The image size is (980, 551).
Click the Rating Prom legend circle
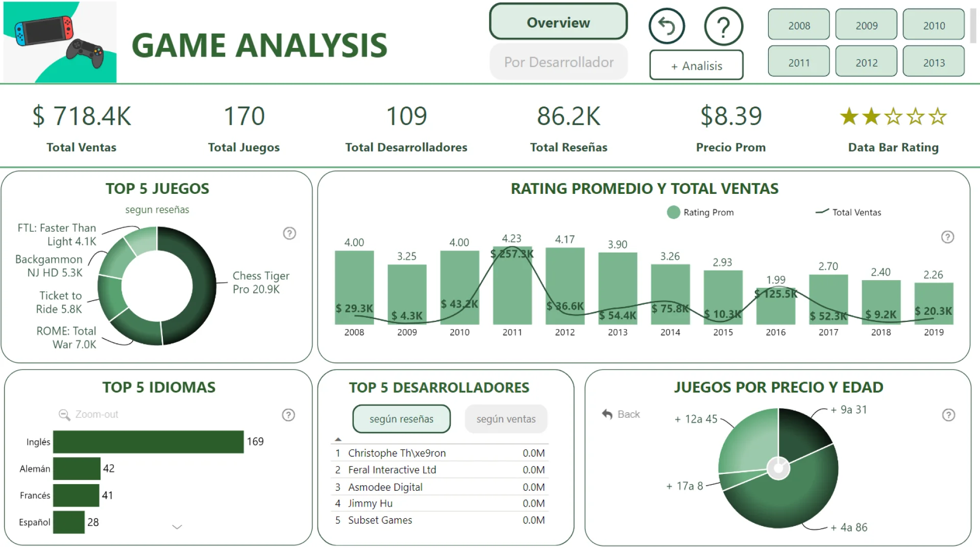pos(673,212)
